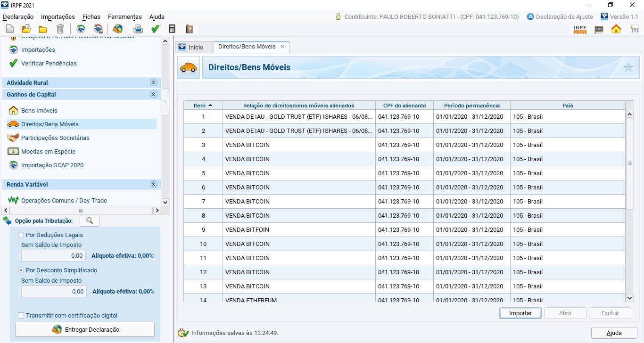Image resolution: width=644 pixels, height=343 pixels.
Task: Collapse the Ganhos de Capital section
Action: pos(153,94)
